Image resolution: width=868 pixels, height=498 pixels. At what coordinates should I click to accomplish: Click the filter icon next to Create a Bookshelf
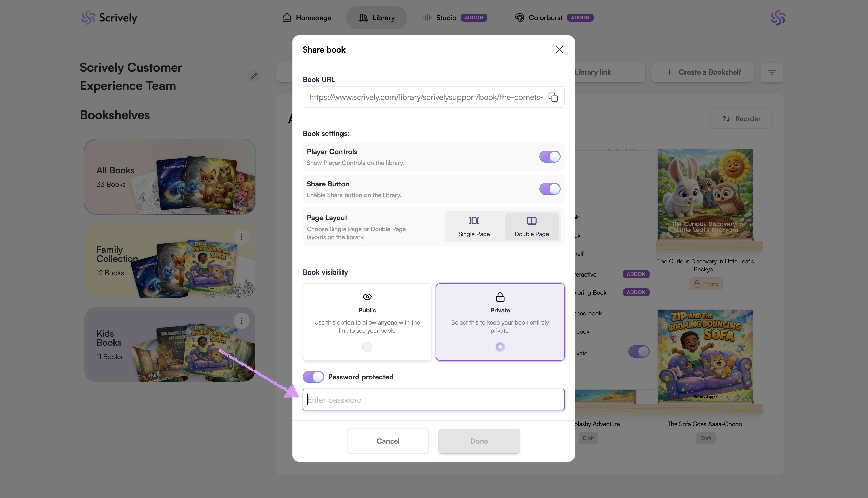point(771,72)
